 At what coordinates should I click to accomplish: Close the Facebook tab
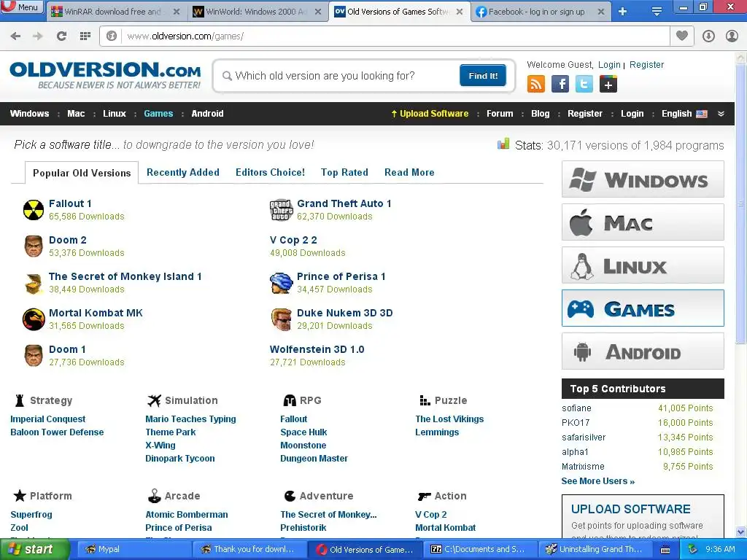click(601, 12)
